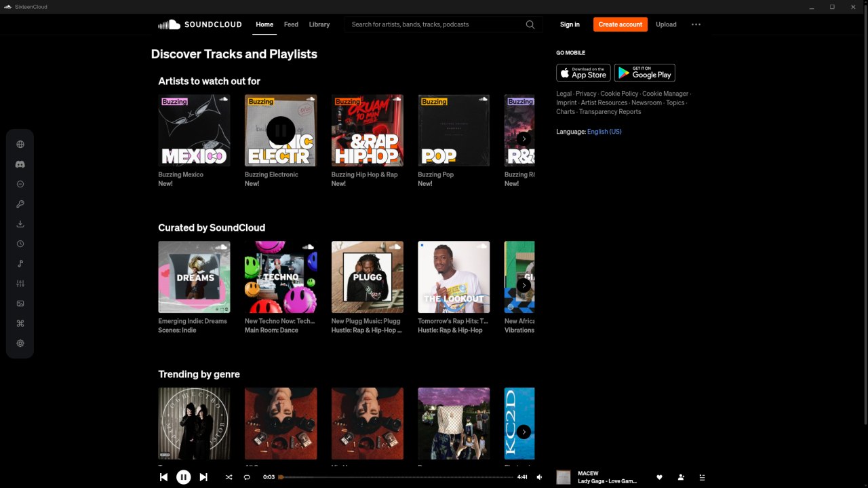The image size is (868, 488).
Task: Click the key icon in the sidebar
Action: (x=20, y=204)
